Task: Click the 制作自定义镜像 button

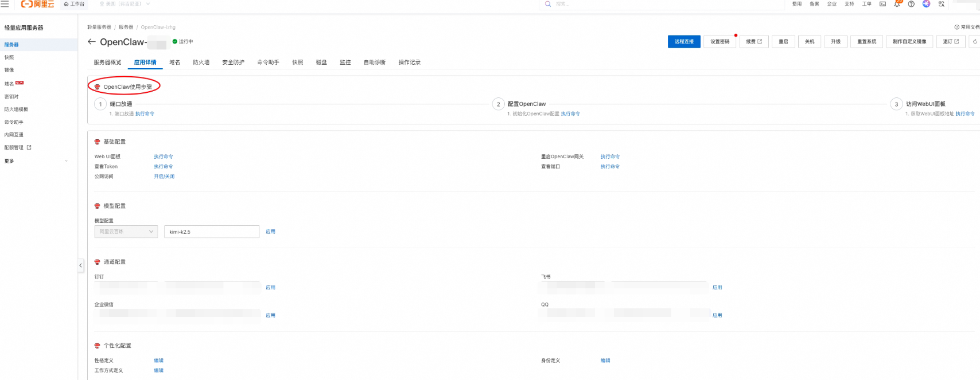Action: (x=909, y=41)
